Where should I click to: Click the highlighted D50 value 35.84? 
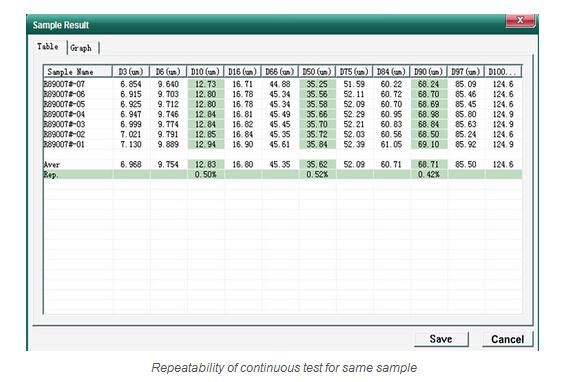click(317, 144)
